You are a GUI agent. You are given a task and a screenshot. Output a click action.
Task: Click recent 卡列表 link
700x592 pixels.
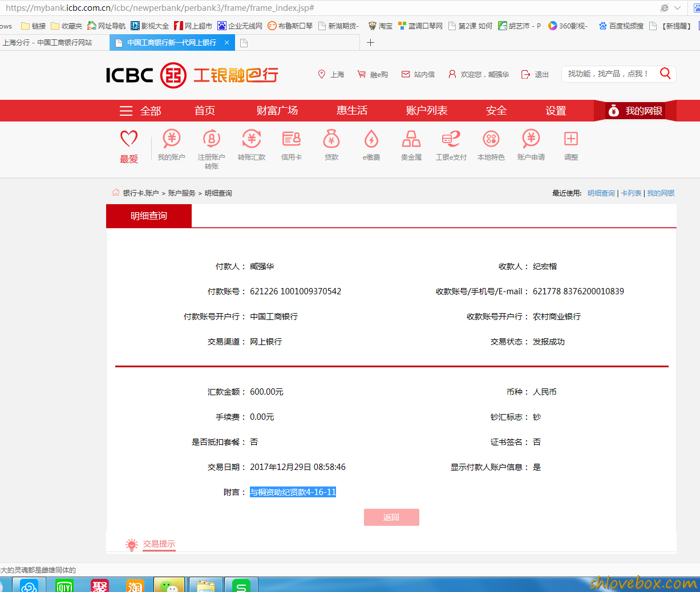(x=631, y=193)
